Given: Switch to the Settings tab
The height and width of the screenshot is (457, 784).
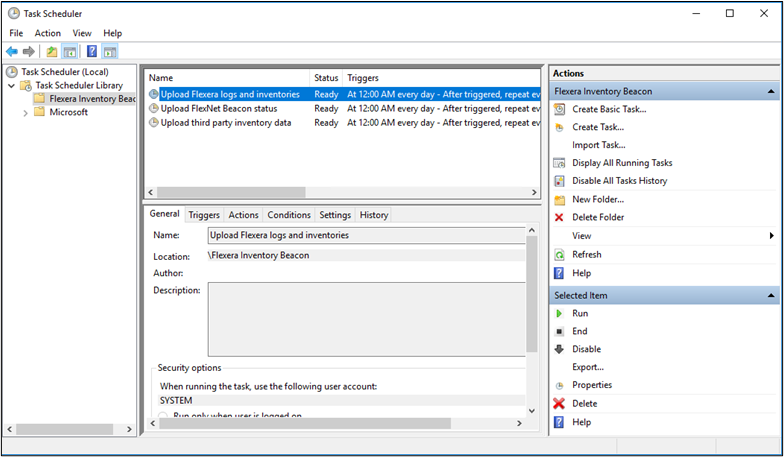Looking at the screenshot, I should 335,215.
